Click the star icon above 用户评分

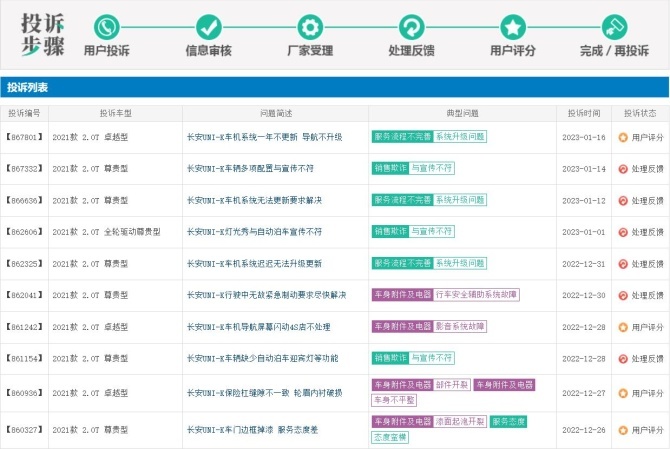(513, 27)
